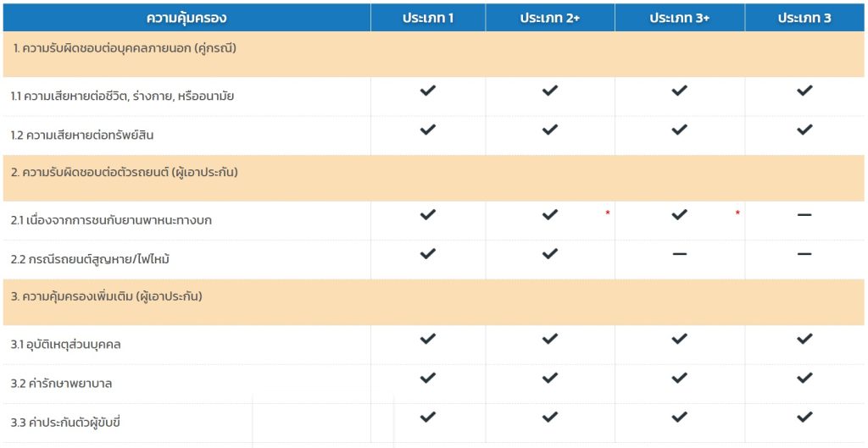Select the ประเภท 2+ column header
This screenshot has height=448, width=868.
[550, 18]
